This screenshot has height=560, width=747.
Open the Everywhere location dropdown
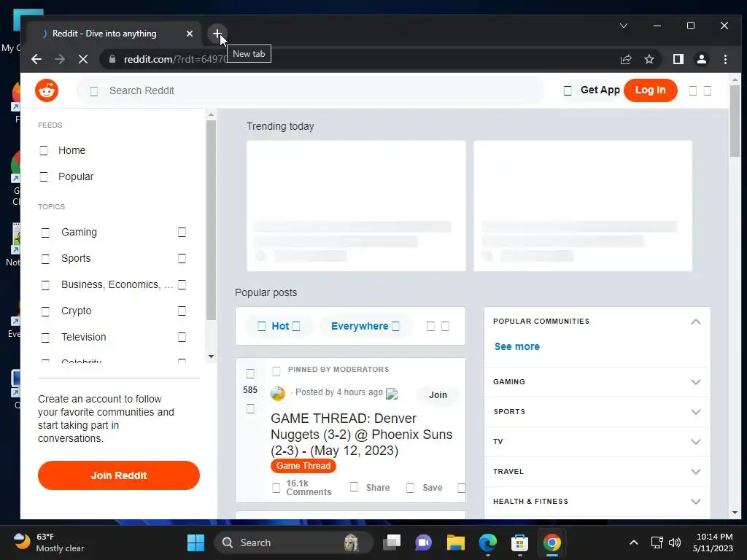click(365, 326)
